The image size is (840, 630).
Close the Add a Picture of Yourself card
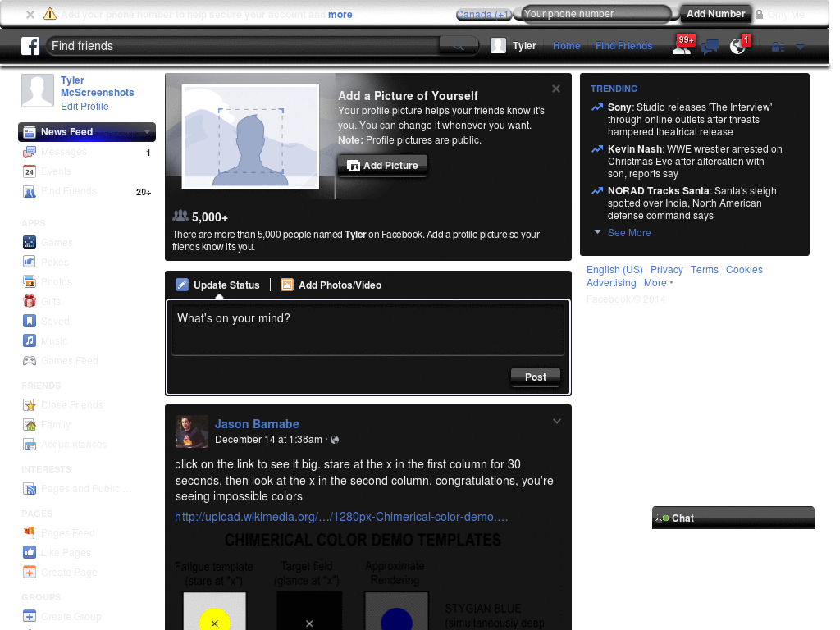point(556,89)
